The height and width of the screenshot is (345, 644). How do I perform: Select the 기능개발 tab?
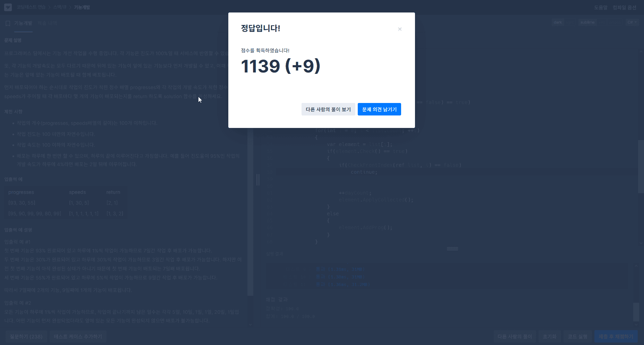coord(23,23)
